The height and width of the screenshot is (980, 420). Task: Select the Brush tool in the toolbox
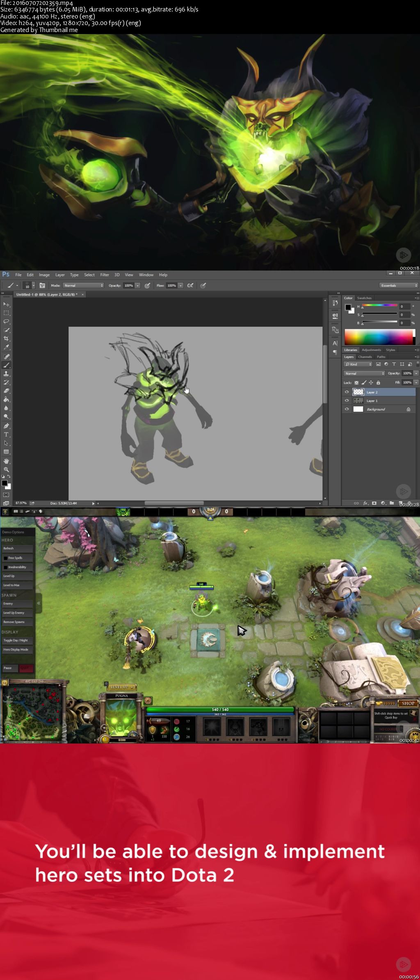pos(6,365)
